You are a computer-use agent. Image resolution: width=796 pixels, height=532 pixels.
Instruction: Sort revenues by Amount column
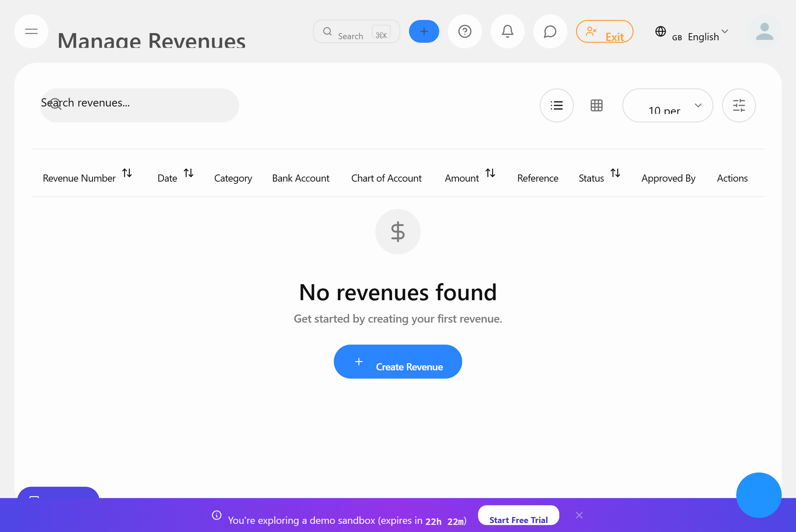point(491,173)
